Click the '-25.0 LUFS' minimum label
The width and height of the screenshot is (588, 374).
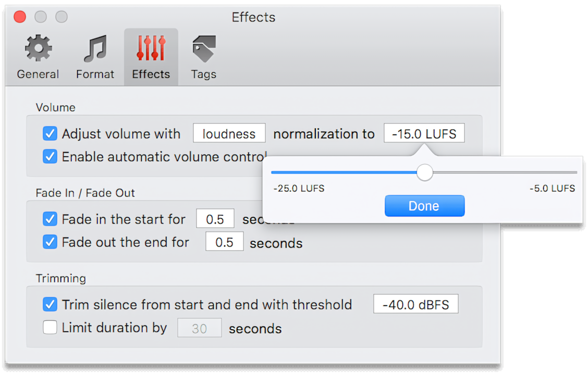click(298, 188)
